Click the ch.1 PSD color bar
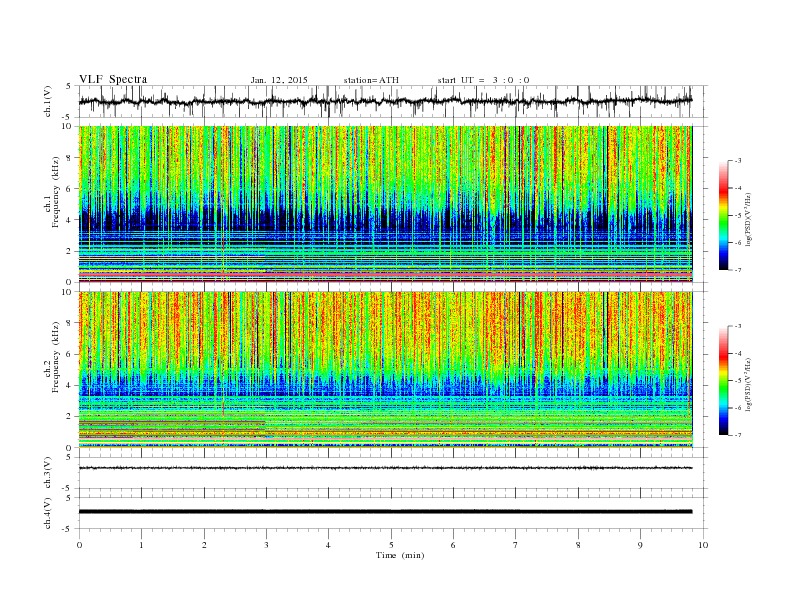 tap(724, 215)
